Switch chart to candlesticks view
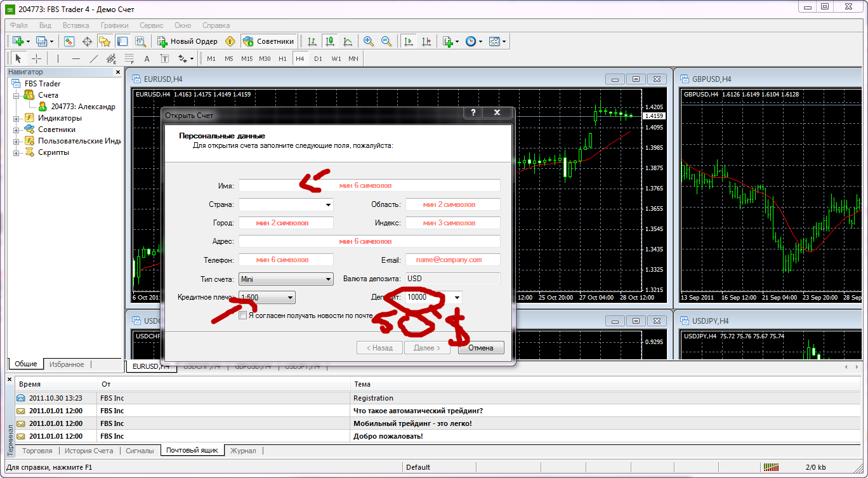The height and width of the screenshot is (478, 868). pyautogui.click(x=329, y=41)
